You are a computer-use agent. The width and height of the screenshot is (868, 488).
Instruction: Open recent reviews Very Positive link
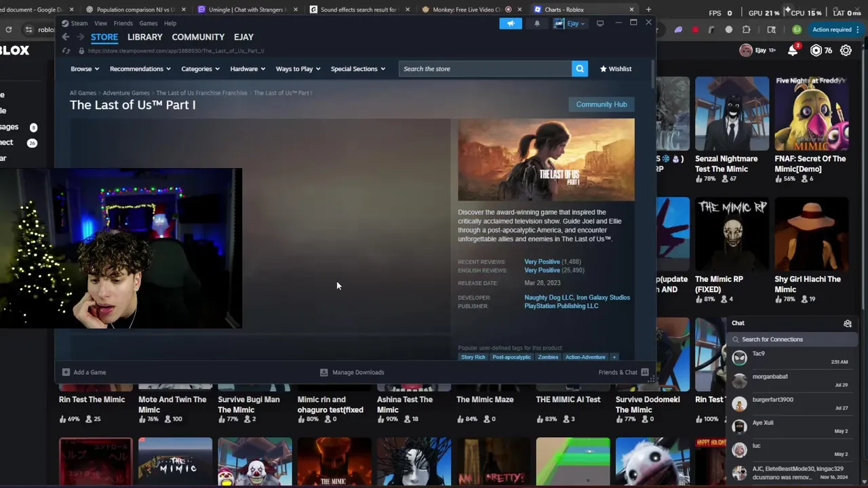(x=542, y=262)
